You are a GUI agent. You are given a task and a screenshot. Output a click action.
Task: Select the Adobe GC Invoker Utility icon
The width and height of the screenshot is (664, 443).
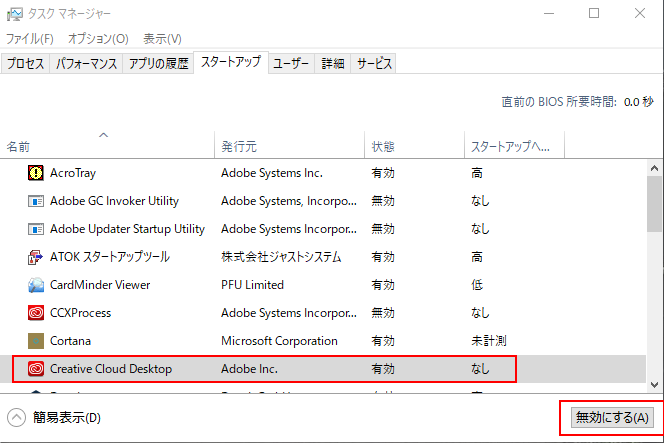click(x=36, y=201)
